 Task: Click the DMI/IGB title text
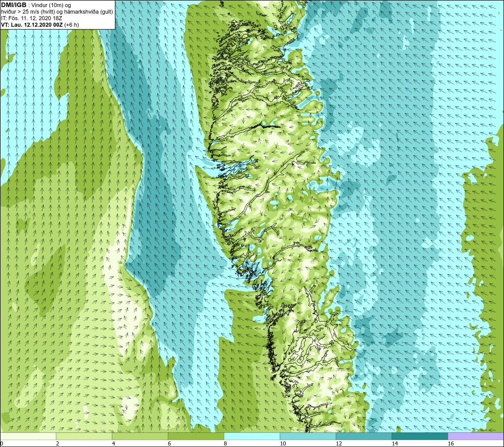pyautogui.click(x=14, y=5)
